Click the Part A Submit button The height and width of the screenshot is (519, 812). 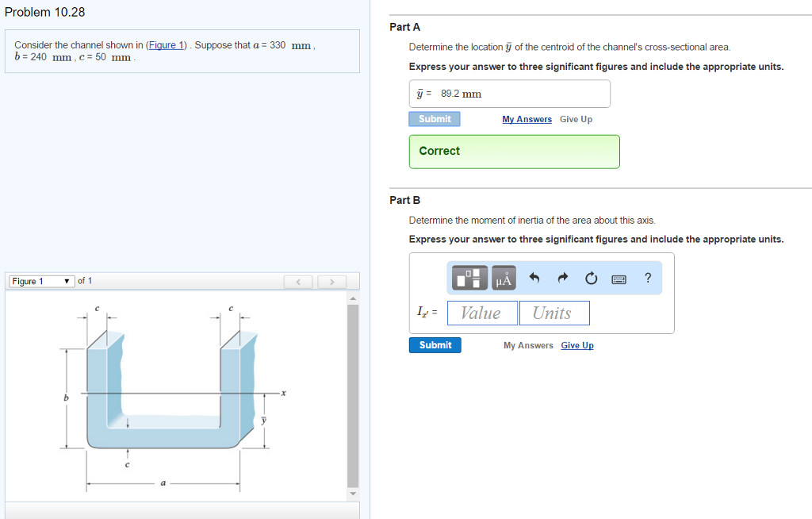[435, 119]
